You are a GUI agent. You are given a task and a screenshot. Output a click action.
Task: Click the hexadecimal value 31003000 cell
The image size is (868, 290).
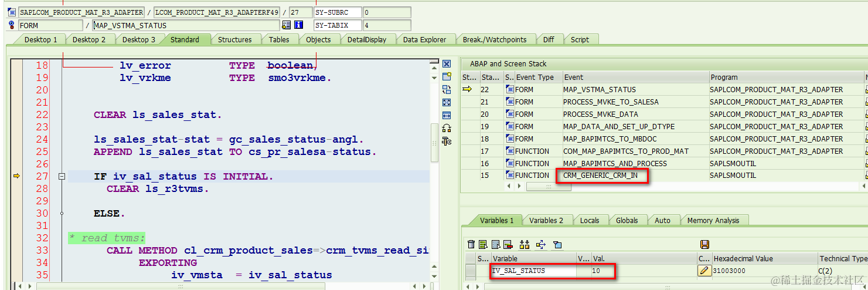[764, 271]
